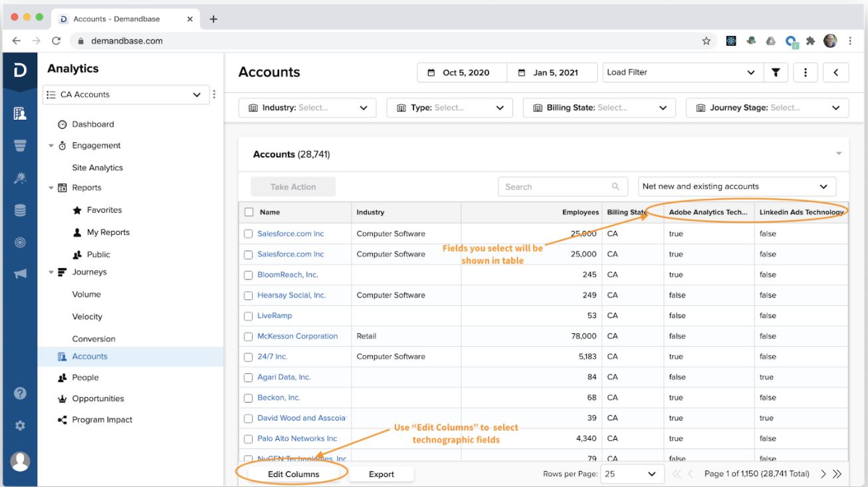Go to next page arrow

tap(823, 474)
